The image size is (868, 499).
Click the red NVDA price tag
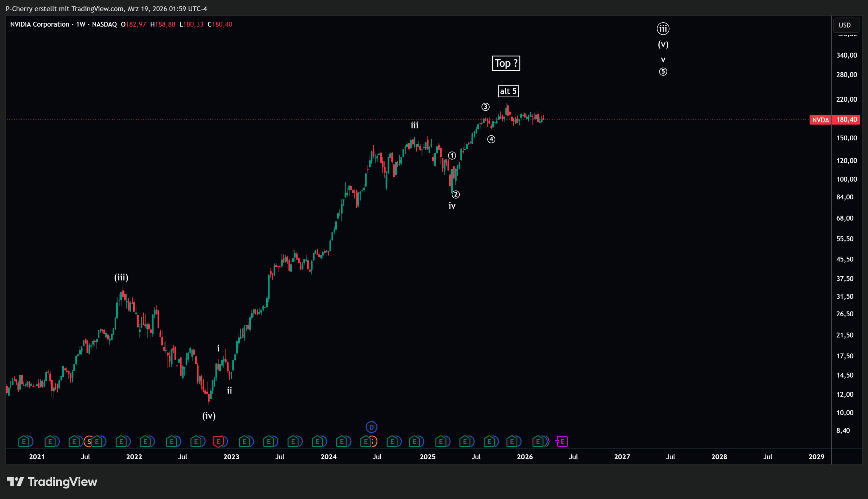(821, 120)
